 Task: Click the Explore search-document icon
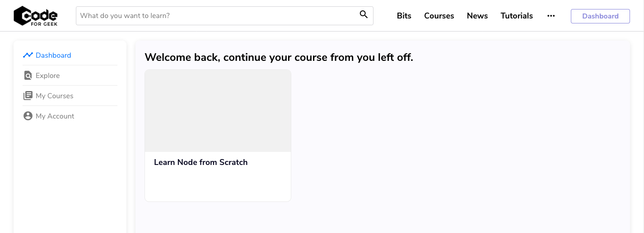(28, 75)
